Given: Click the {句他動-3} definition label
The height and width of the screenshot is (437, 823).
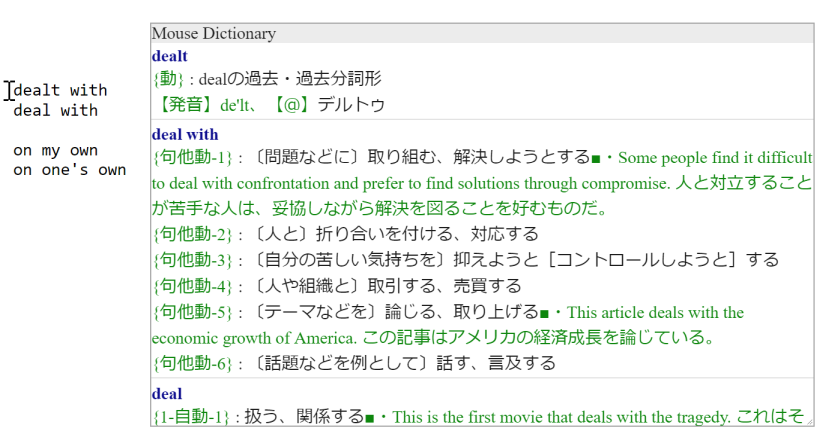Looking at the screenshot, I should (x=192, y=261).
